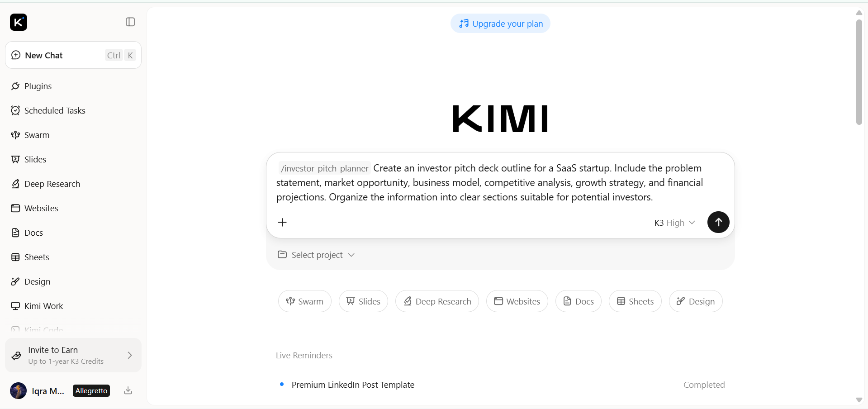Select the Websites chip below the prompt
The height and width of the screenshot is (409, 868).
coord(517,301)
